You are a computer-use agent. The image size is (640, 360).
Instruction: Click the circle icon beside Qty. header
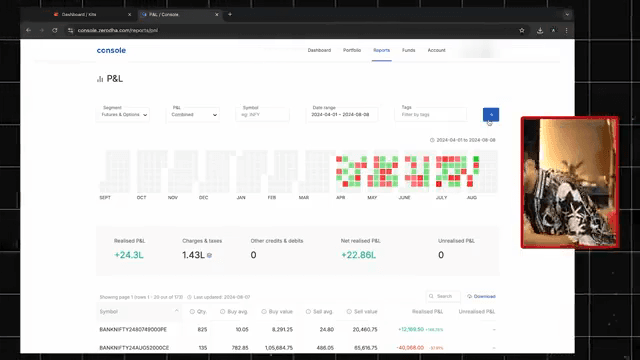(x=192, y=311)
